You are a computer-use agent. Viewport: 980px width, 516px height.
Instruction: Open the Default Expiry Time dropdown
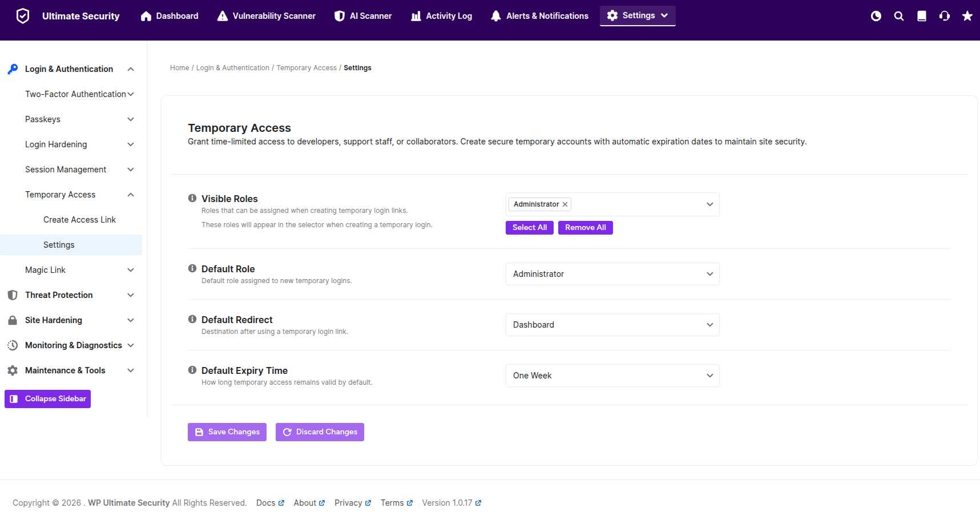[x=612, y=376]
